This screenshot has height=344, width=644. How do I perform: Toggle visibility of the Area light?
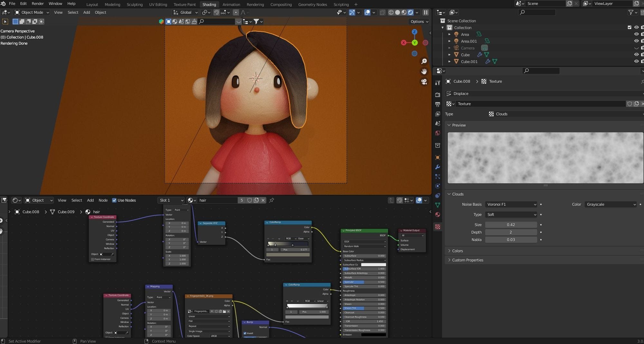click(636, 34)
